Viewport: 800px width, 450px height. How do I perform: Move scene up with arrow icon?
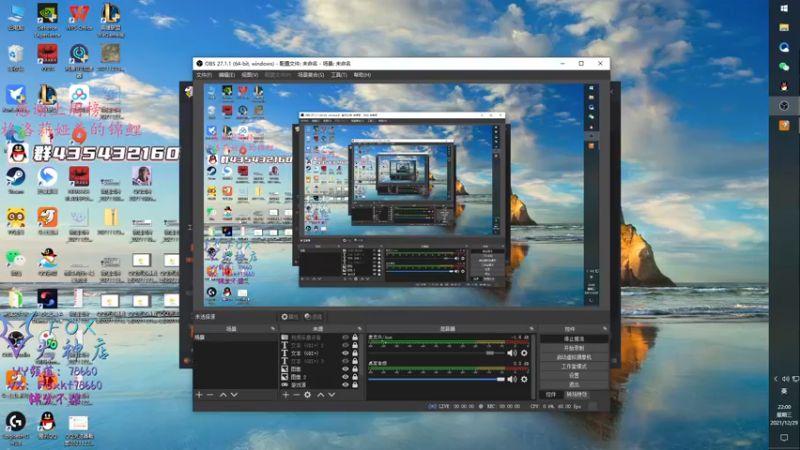[x=223, y=394]
